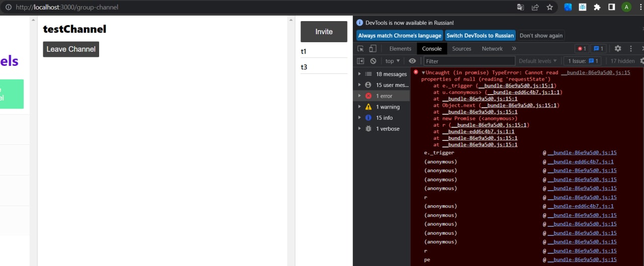Select '1 verbose' sidebar row
The width and height of the screenshot is (644, 266).
(382, 129)
